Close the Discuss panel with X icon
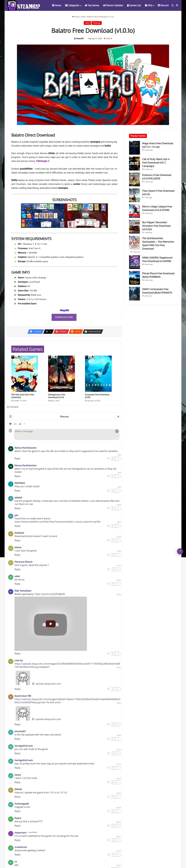This screenshot has width=186, height=868. point(118,416)
